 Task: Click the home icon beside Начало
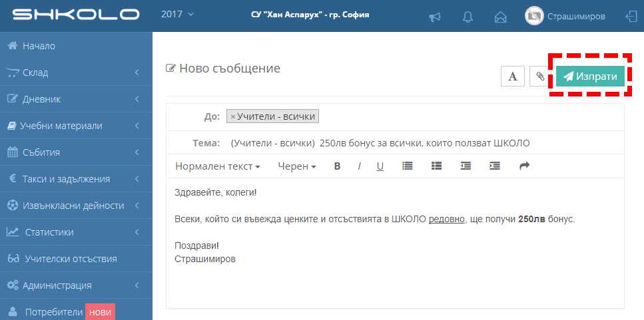pos(13,45)
